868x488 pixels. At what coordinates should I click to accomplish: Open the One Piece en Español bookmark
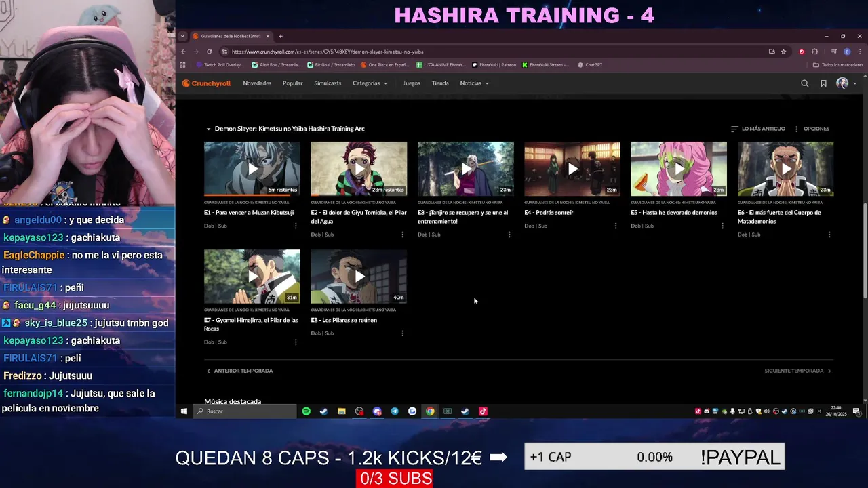coord(385,65)
